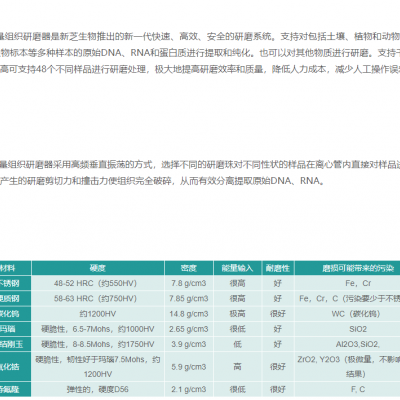Click the 不锈钢 material row label
Viewport: 400px width, 400px height.
pyautogui.click(x=15, y=283)
